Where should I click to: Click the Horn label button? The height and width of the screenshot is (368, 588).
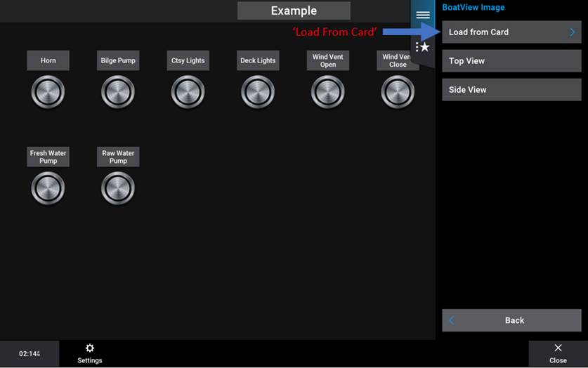coord(48,60)
